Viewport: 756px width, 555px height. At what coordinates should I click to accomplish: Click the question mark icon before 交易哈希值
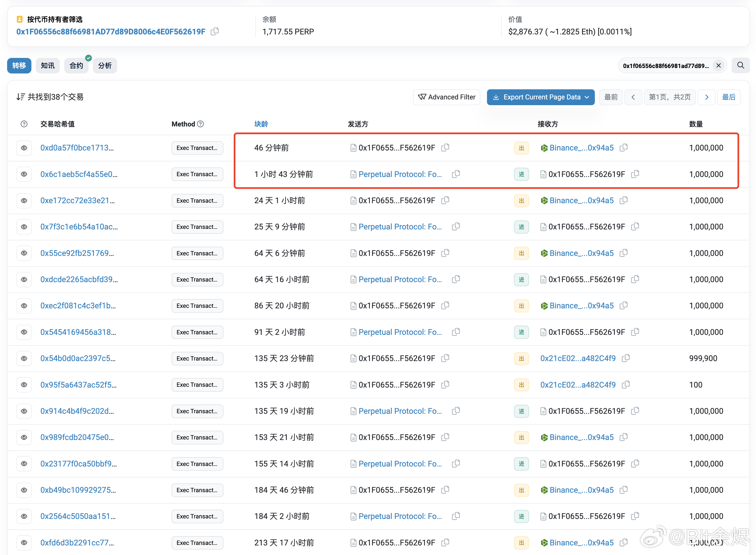tap(24, 124)
